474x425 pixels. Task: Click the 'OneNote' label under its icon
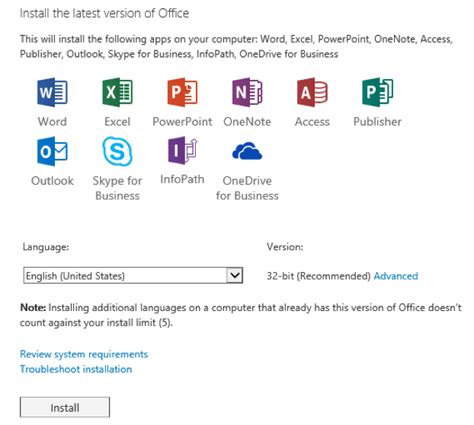247,122
